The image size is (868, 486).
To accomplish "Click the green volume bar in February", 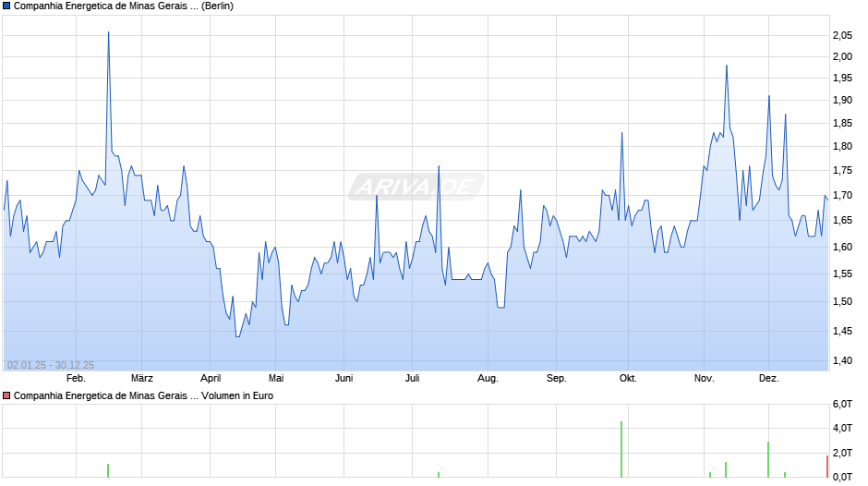I will pyautogui.click(x=108, y=470).
